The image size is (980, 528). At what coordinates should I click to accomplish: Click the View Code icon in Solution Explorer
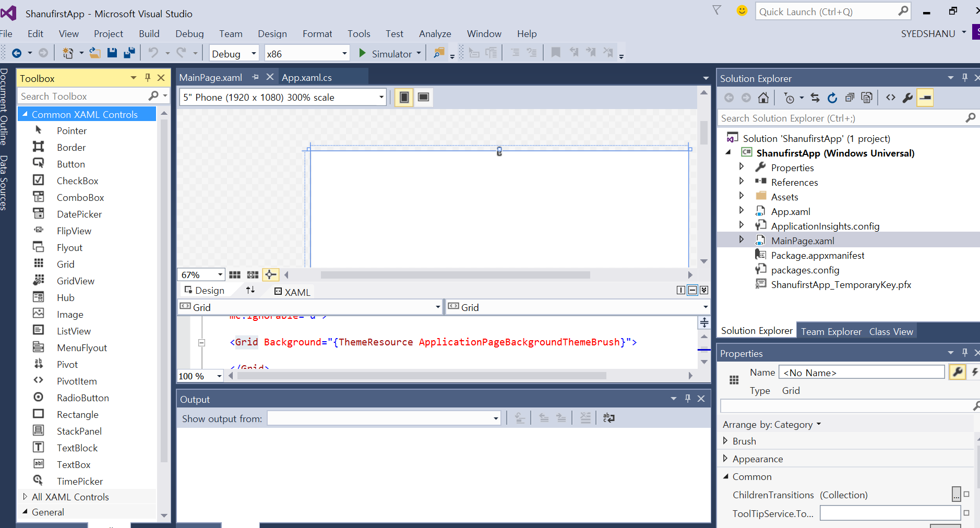point(891,98)
